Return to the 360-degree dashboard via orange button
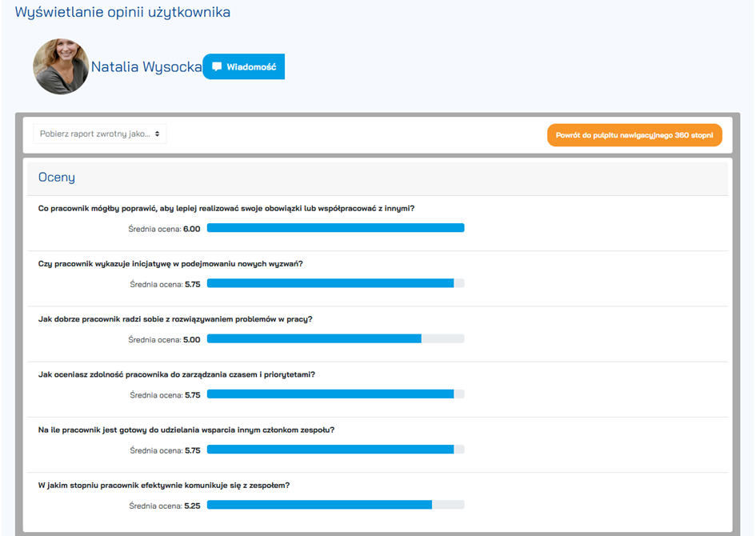756x536 pixels. (x=634, y=135)
